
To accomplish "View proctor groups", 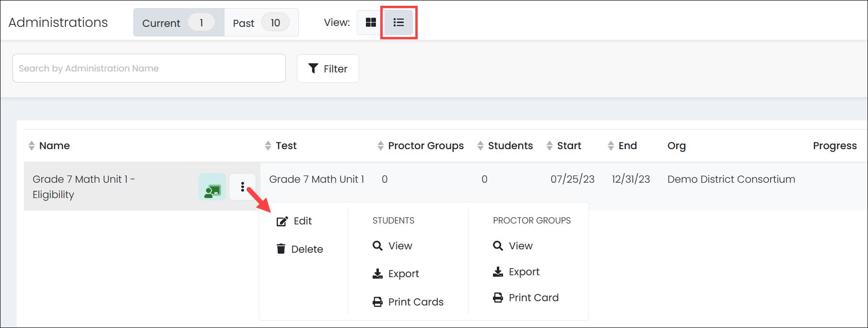I will click(513, 246).
